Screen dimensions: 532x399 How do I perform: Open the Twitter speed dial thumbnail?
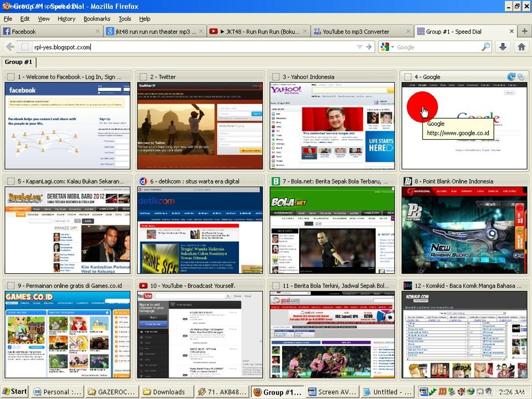pyautogui.click(x=200, y=126)
